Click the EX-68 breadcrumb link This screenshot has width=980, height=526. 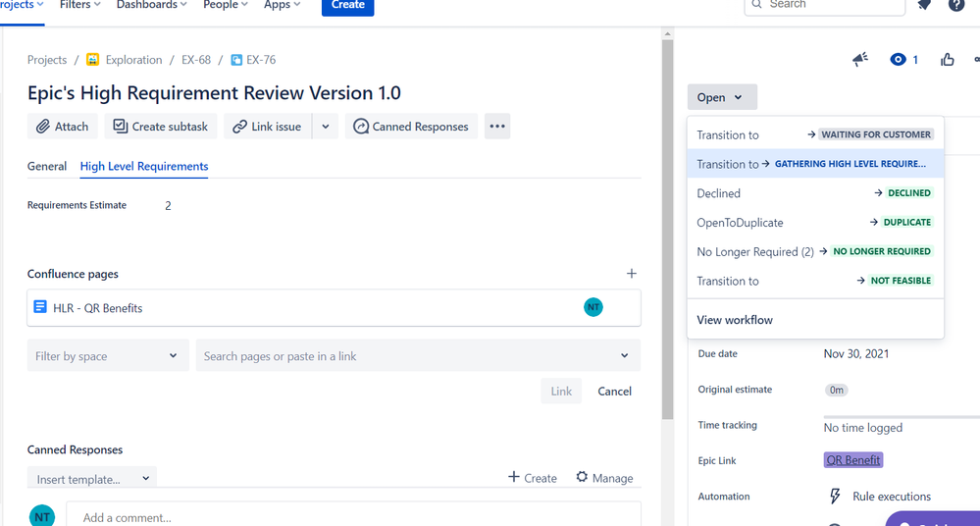pyautogui.click(x=196, y=60)
